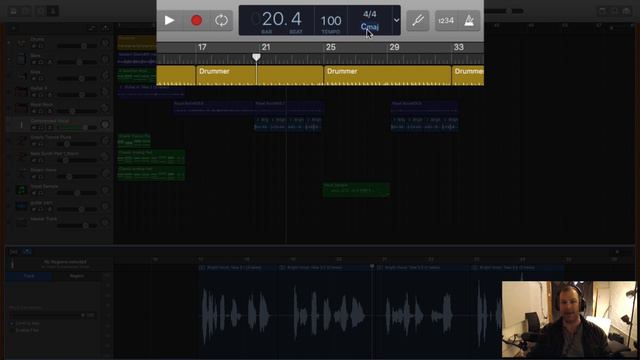Open the tuner with the tuning fork icon
This screenshot has width=640, height=360.
click(418, 20)
